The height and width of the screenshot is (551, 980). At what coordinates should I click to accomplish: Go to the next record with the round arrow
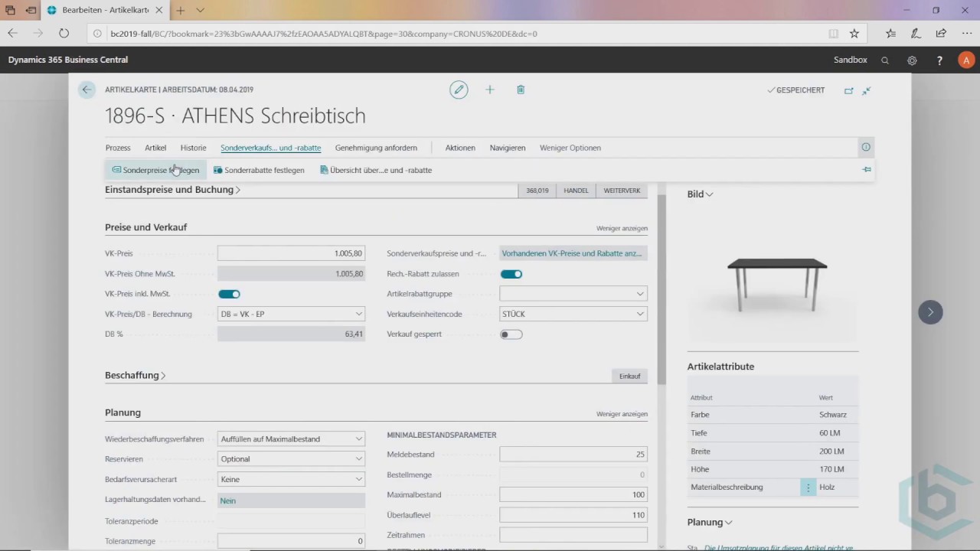pos(930,311)
